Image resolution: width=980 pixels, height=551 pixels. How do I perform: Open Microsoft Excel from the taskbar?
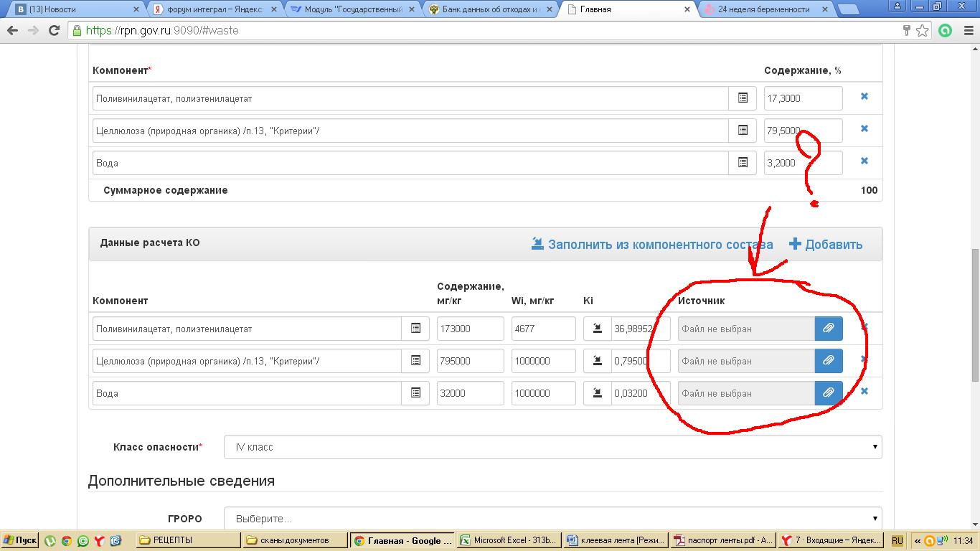[508, 540]
